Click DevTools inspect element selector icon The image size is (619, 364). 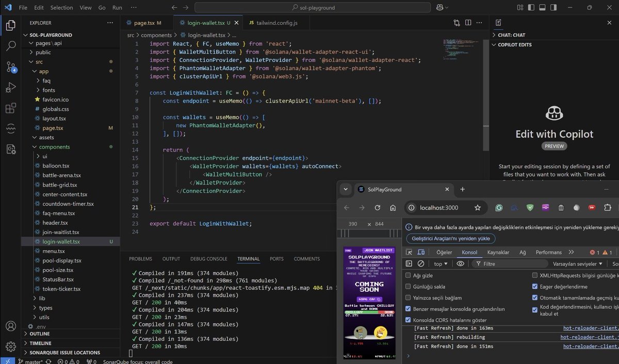[x=409, y=252]
